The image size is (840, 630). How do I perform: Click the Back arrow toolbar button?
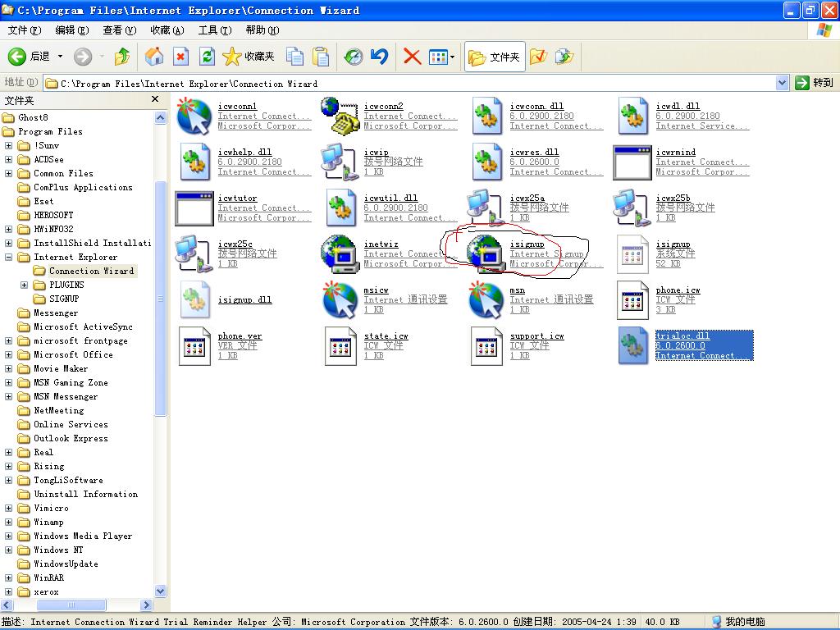17,57
